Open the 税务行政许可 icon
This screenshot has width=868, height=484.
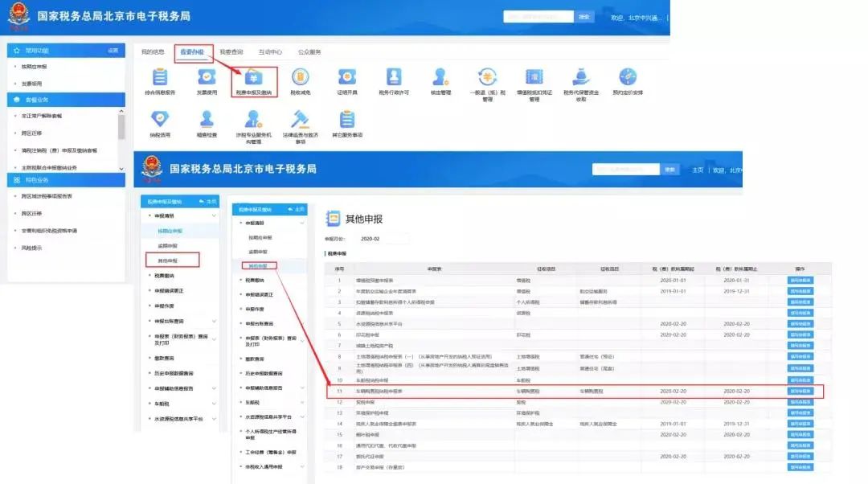pos(394,77)
